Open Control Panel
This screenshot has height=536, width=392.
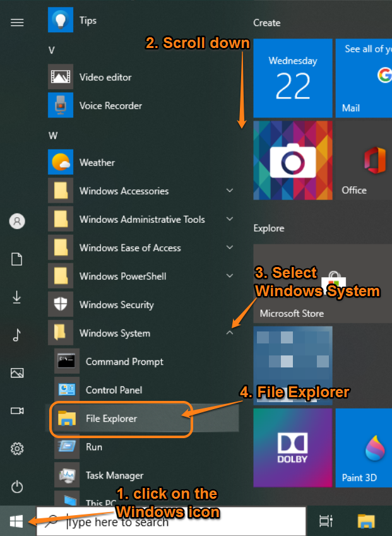(x=142, y=390)
